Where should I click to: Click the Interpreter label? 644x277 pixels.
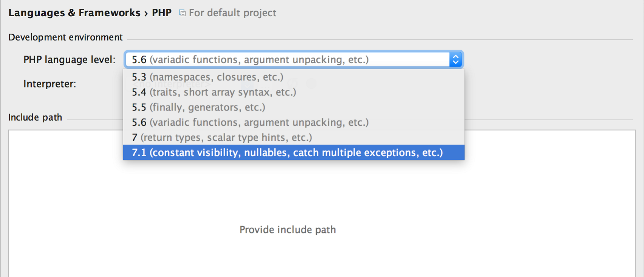click(50, 84)
